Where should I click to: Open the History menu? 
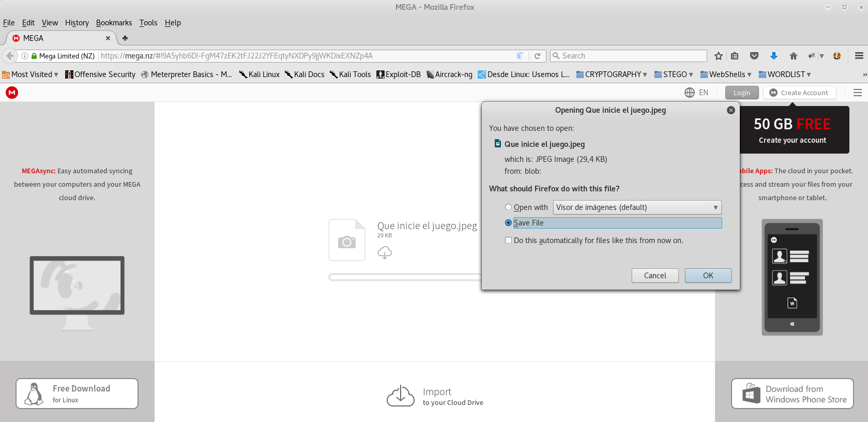(x=77, y=23)
